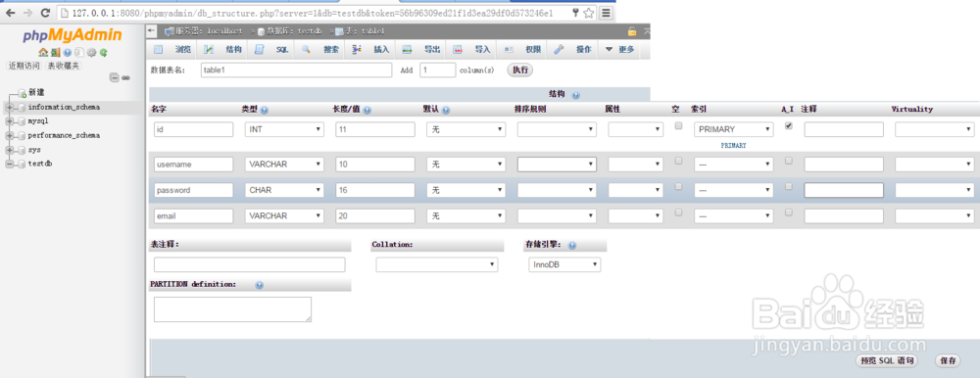Toggle the Null checkbox for username row

point(678,161)
